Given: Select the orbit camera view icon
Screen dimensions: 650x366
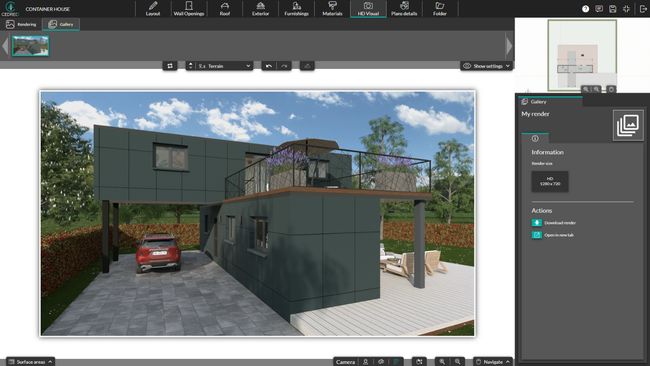Looking at the screenshot, I should click(x=381, y=362).
